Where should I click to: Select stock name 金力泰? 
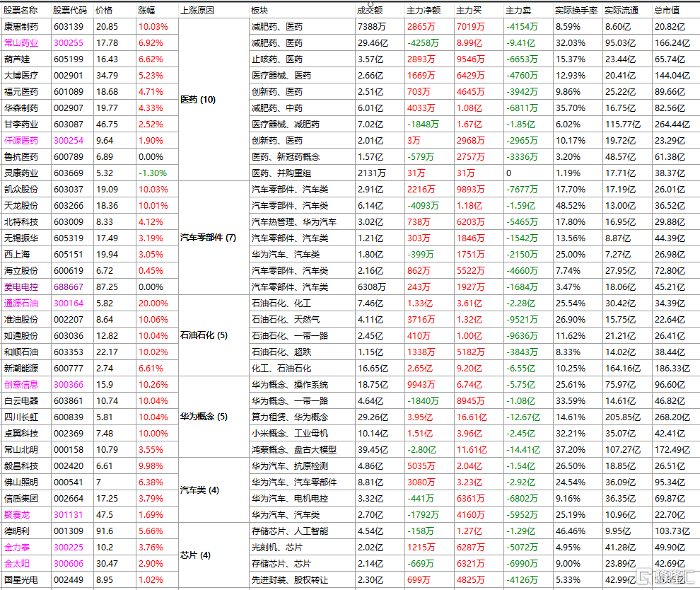point(16,548)
